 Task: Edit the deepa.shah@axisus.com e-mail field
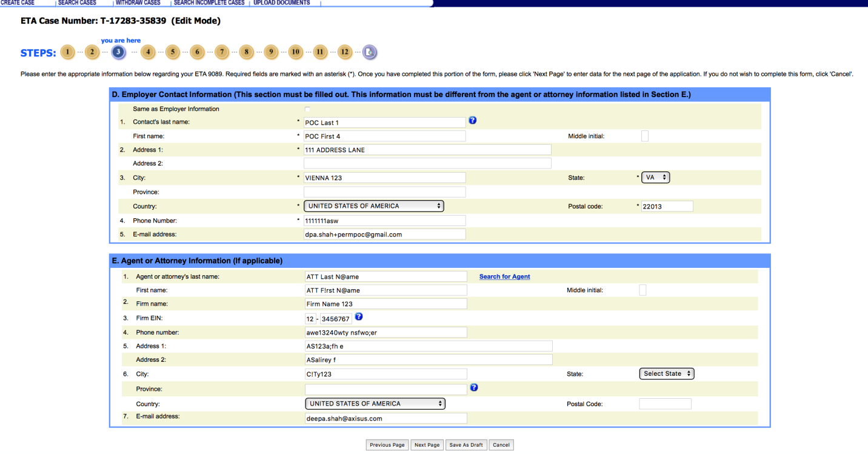coord(386,418)
